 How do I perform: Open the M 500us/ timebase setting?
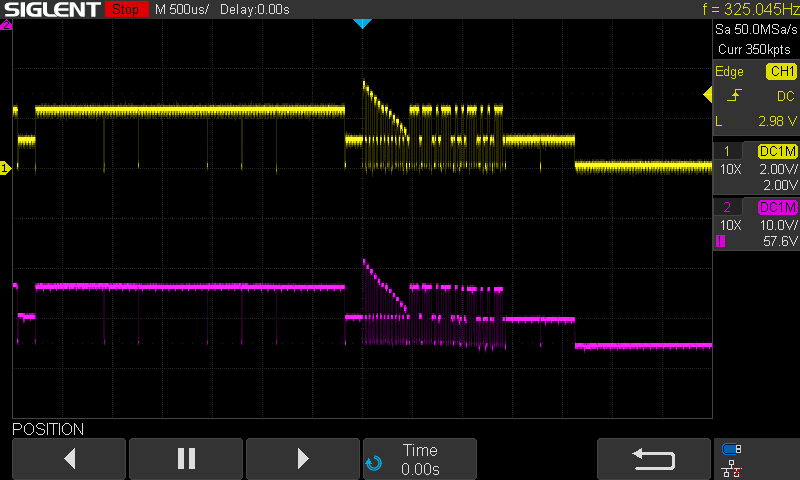pyautogui.click(x=186, y=10)
